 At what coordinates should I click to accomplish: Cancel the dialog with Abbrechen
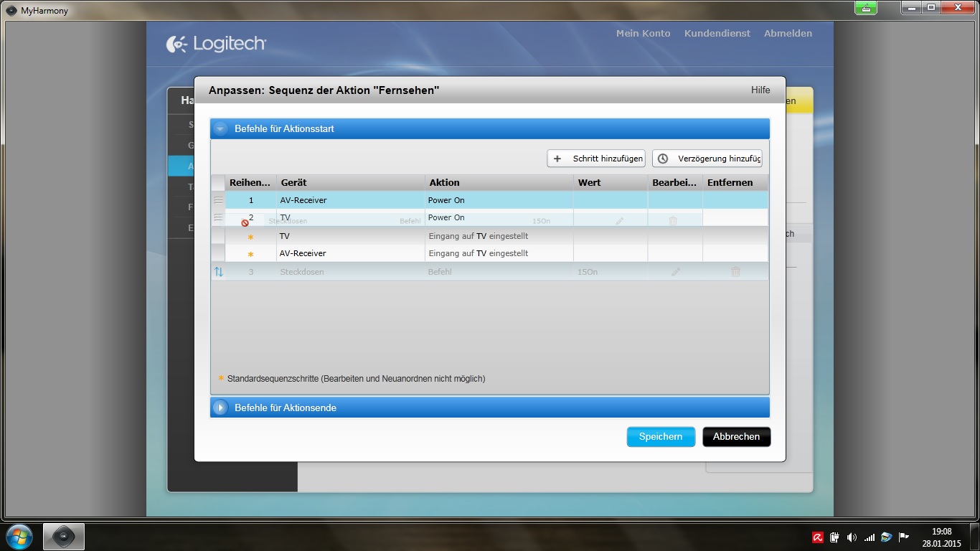[x=736, y=437]
